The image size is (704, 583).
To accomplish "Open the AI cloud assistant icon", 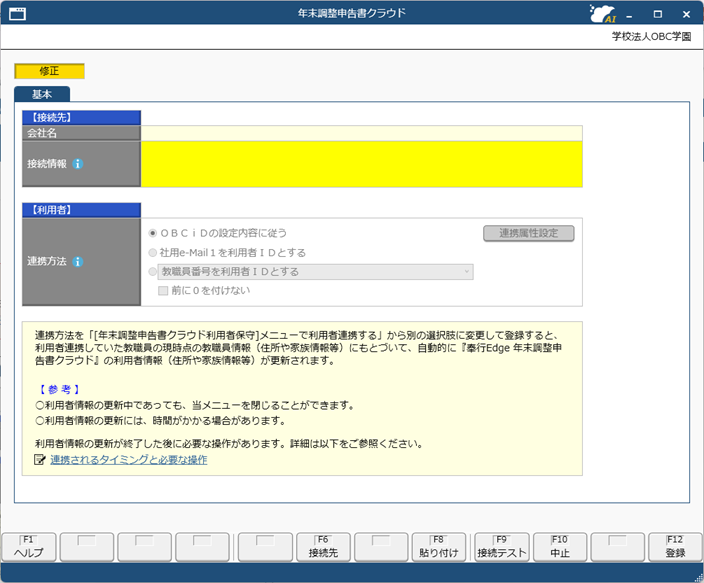I will tap(603, 14).
